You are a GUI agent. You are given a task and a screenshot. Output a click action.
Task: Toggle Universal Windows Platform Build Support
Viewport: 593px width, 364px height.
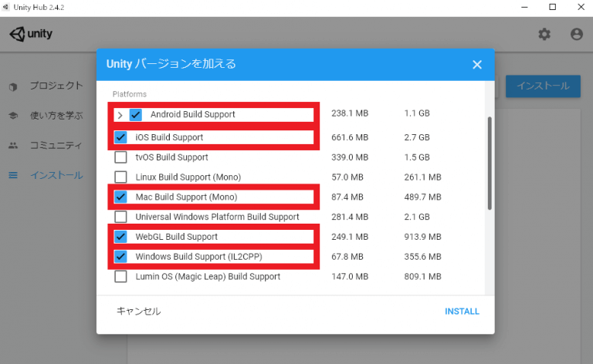120,217
